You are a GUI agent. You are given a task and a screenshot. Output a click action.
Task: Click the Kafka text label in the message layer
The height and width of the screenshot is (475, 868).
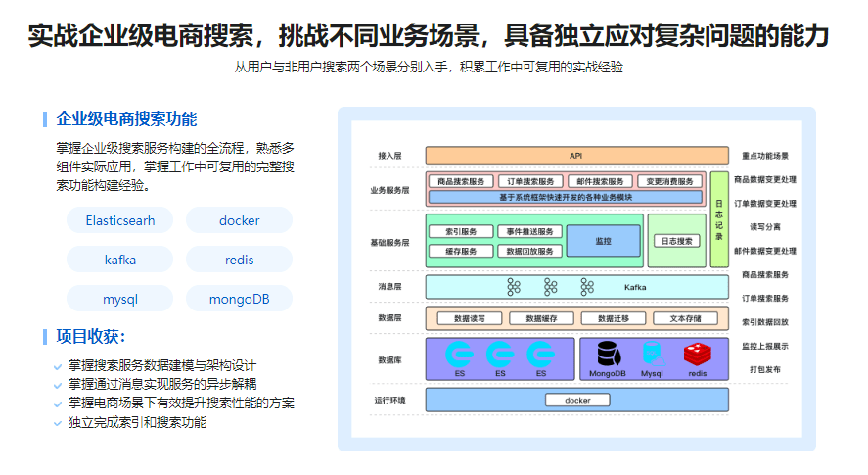tap(635, 287)
